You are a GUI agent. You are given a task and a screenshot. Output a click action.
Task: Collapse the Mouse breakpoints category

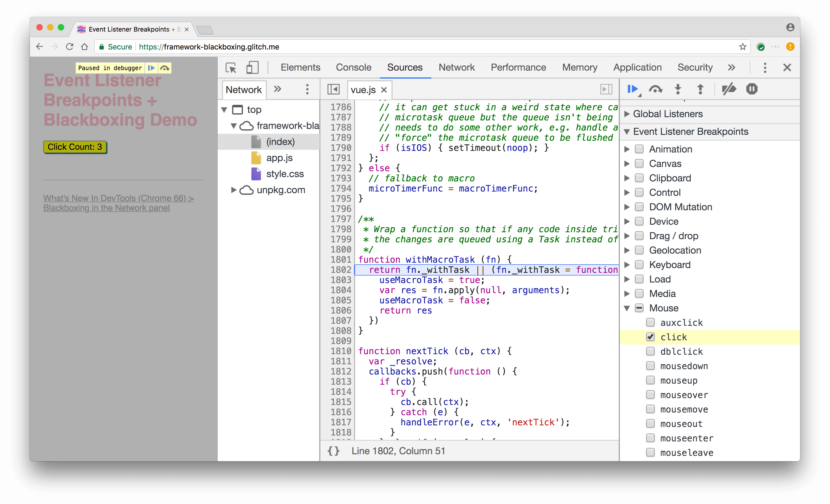point(630,308)
